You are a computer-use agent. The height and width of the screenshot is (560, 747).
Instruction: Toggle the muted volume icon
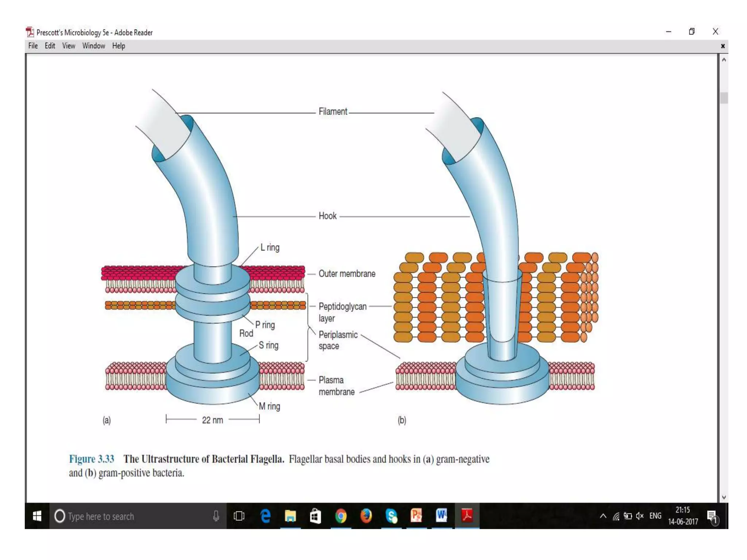(x=640, y=516)
